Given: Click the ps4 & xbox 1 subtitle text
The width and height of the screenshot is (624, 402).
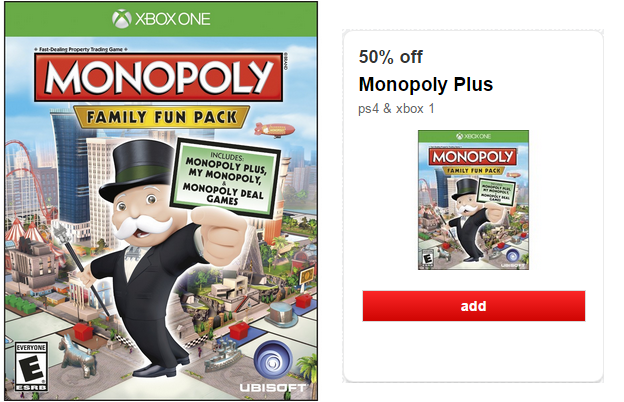Looking at the screenshot, I should point(396,109).
